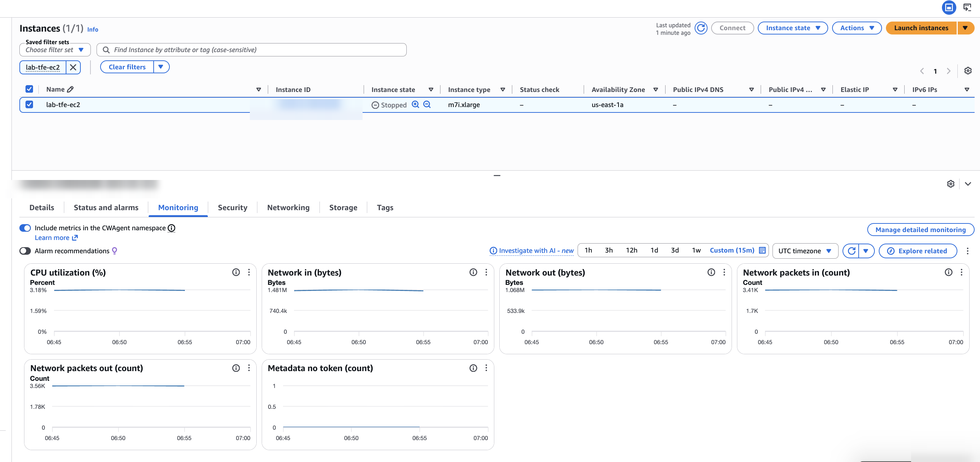This screenshot has width=980, height=462.
Task: Switch to the Security tab
Action: pos(233,208)
